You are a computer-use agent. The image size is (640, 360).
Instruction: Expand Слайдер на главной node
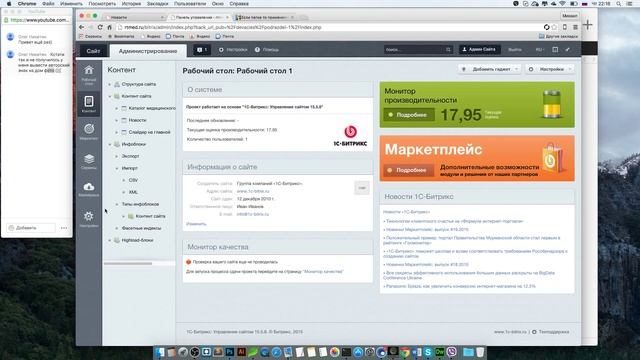click(x=117, y=132)
